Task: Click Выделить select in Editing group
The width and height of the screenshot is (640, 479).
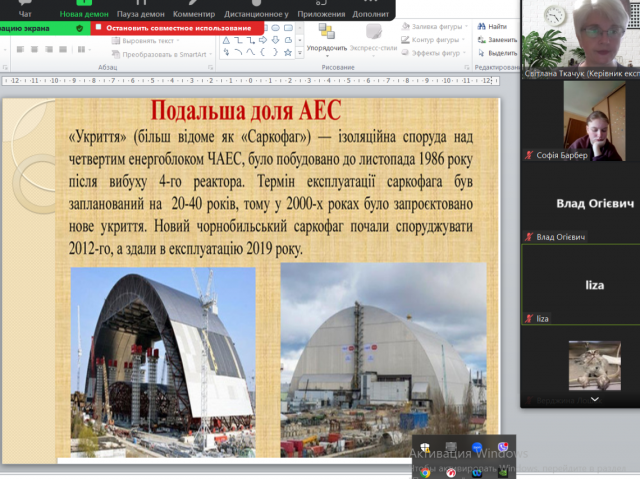Action: 497,52
